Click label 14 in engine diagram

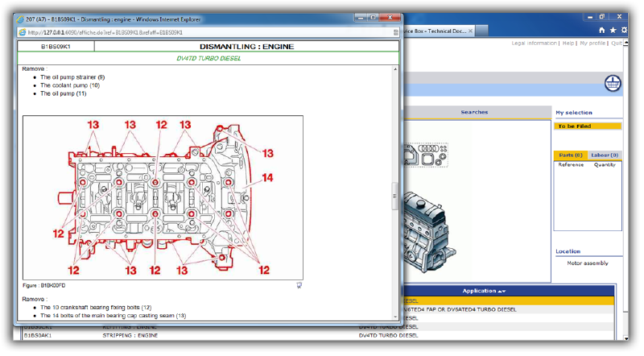267,177
